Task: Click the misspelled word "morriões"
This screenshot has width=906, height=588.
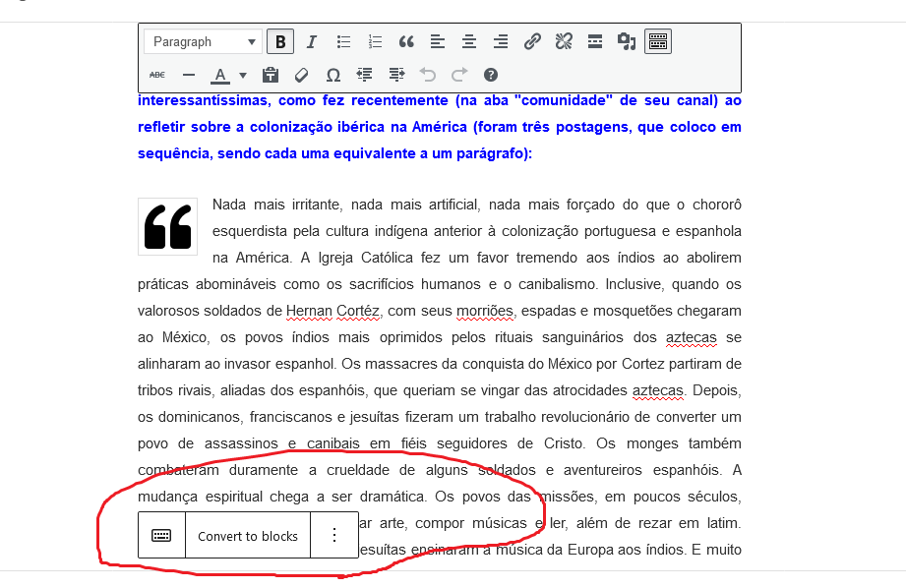Action: 485,311
